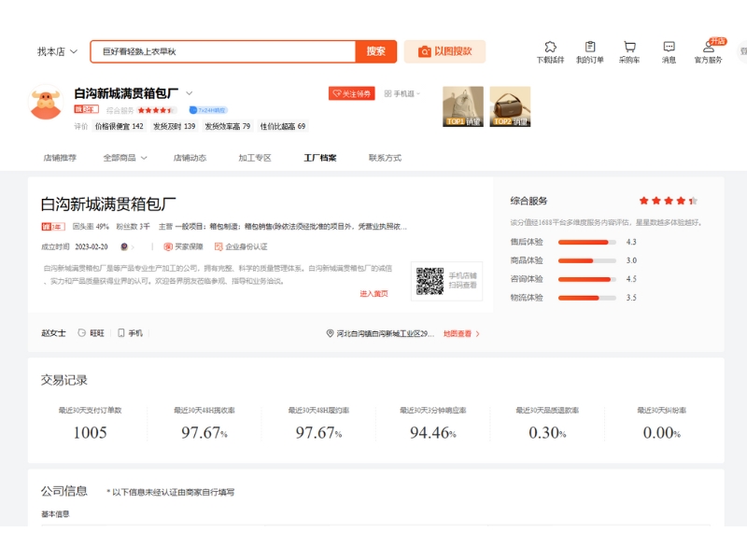Expand the 全部商品 category dropdown
The height and width of the screenshot is (560, 747).
point(125,158)
